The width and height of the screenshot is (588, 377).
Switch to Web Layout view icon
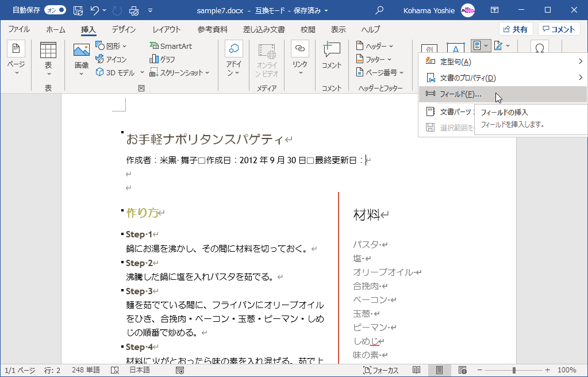coord(463,370)
